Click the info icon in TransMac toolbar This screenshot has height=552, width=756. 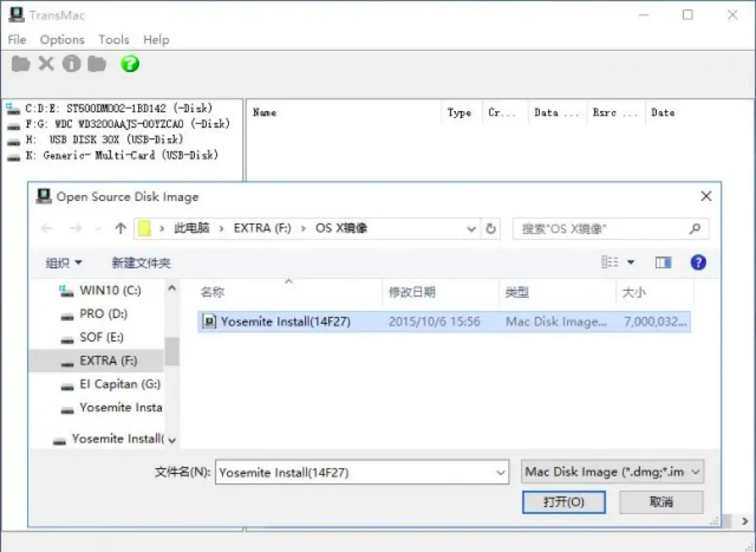[71, 64]
